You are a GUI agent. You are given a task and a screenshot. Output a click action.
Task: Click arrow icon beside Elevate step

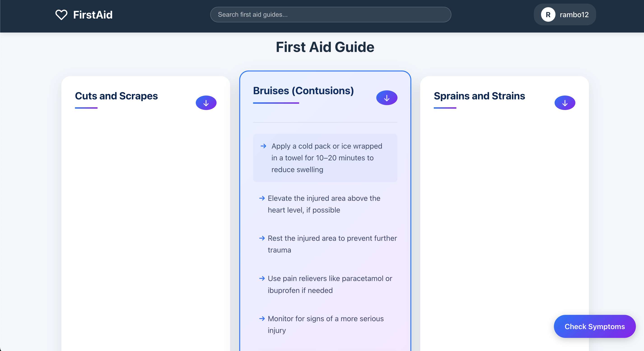pyautogui.click(x=262, y=198)
